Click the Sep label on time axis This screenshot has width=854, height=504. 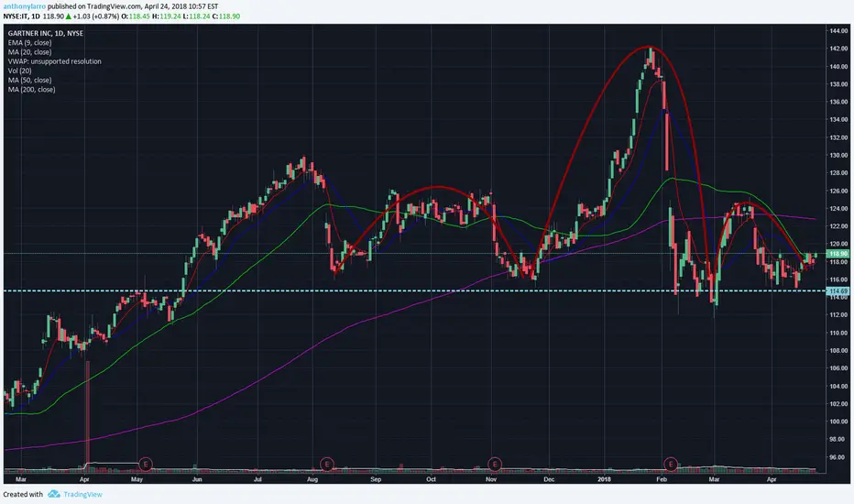click(x=376, y=479)
